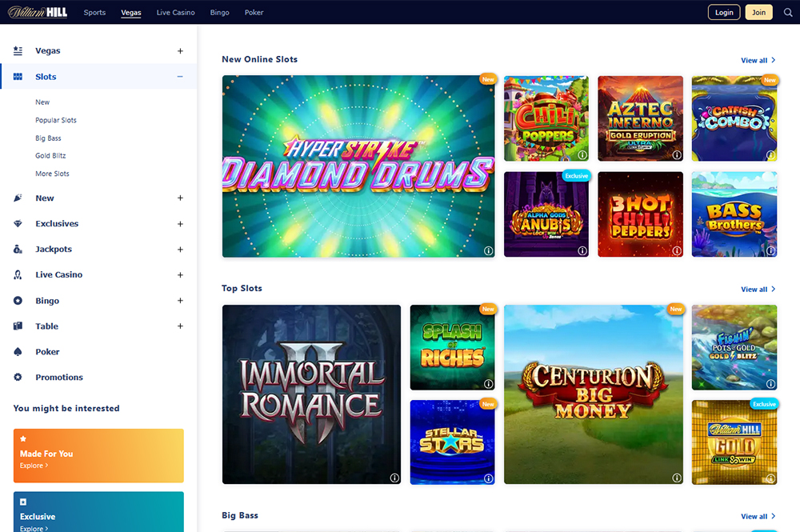View all Top Slots
The width and height of the screenshot is (800, 532).
click(758, 290)
